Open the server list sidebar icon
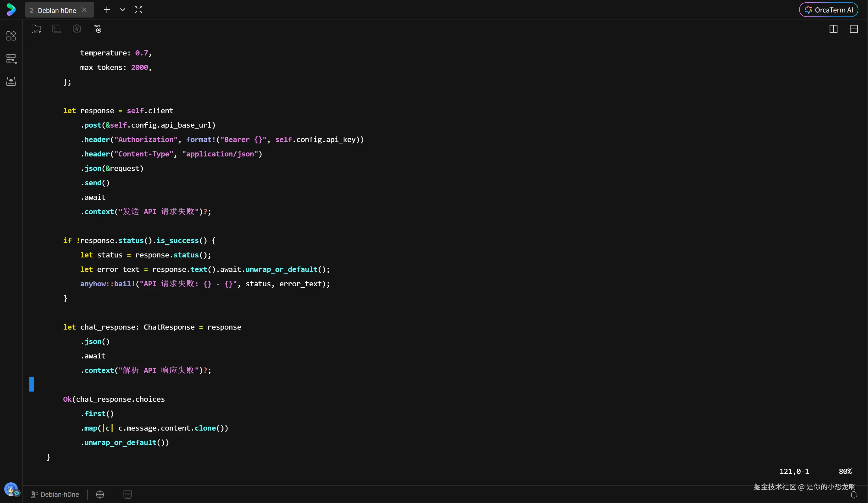 pos(11,59)
